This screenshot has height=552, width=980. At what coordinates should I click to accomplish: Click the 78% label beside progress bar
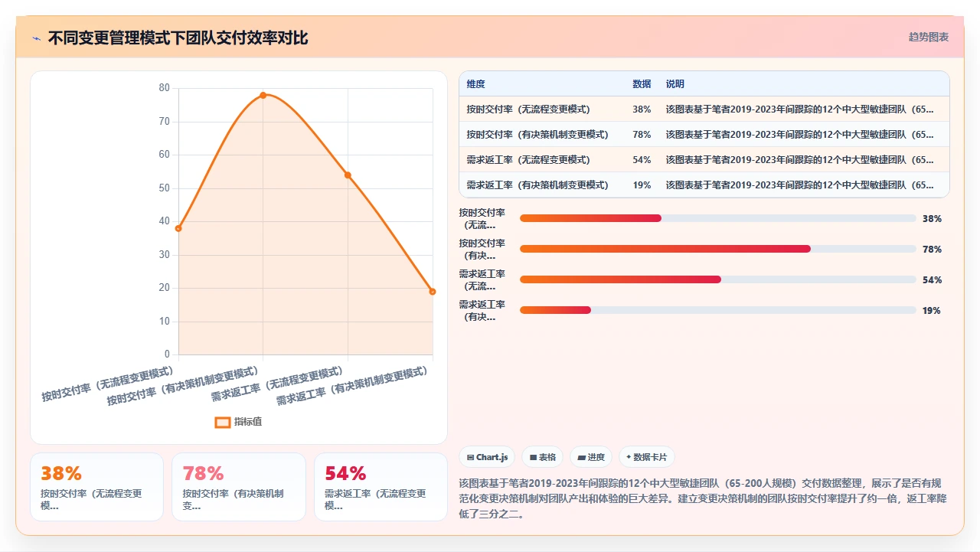pos(932,250)
